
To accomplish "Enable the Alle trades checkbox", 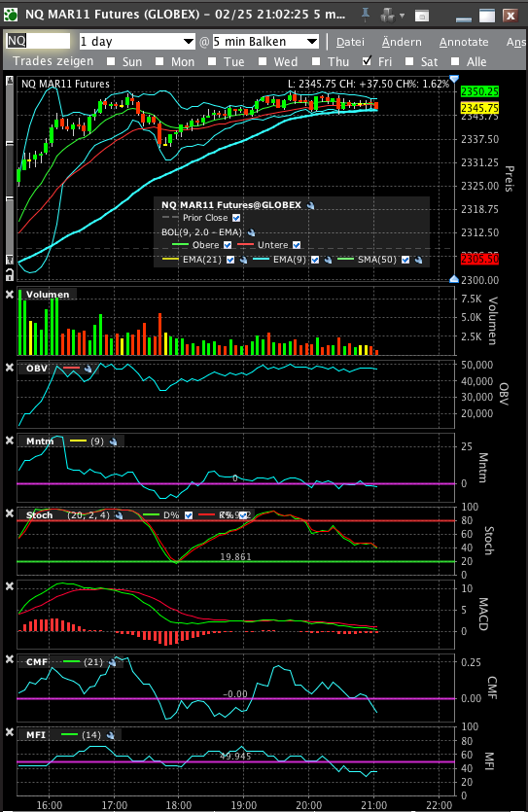I will point(455,61).
